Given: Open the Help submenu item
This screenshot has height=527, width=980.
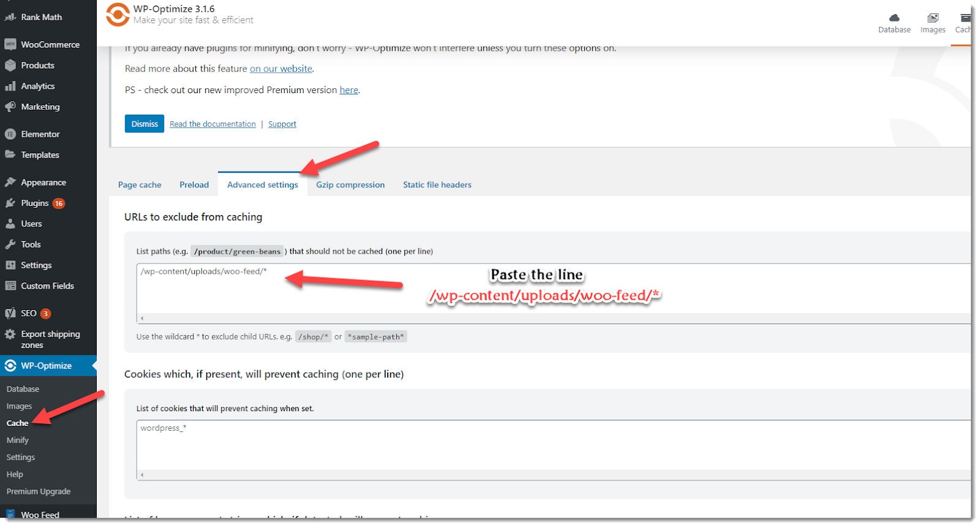Looking at the screenshot, I should (15, 474).
